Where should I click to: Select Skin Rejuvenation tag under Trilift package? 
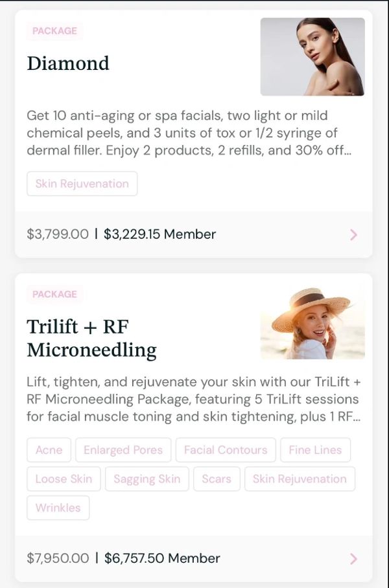(300, 479)
